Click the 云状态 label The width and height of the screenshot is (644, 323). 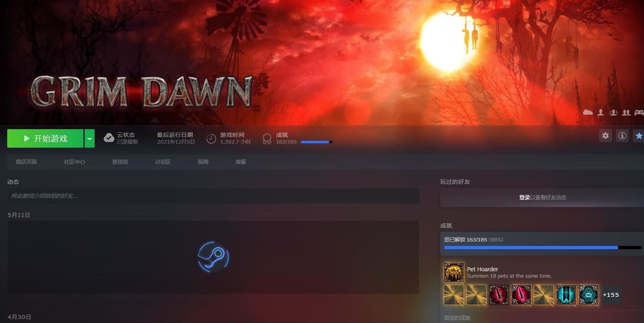click(x=126, y=135)
